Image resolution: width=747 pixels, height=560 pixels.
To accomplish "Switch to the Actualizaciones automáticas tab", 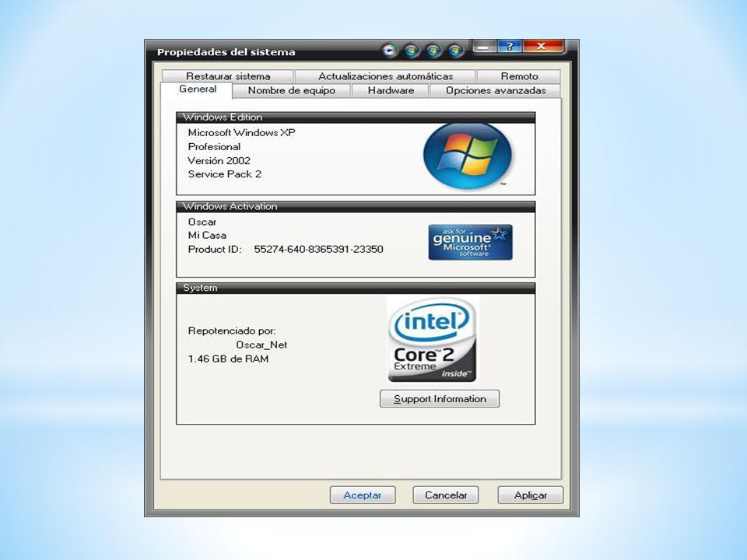I will coord(385,76).
